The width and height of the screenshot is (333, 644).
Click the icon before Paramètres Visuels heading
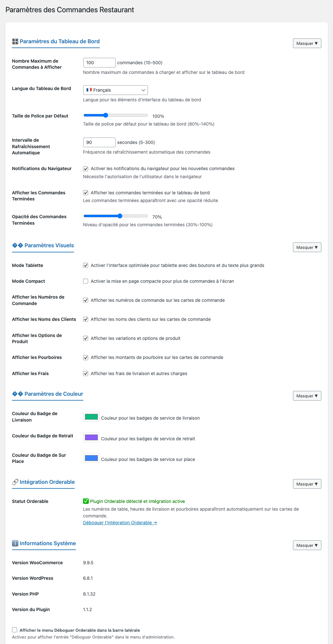pos(17,245)
